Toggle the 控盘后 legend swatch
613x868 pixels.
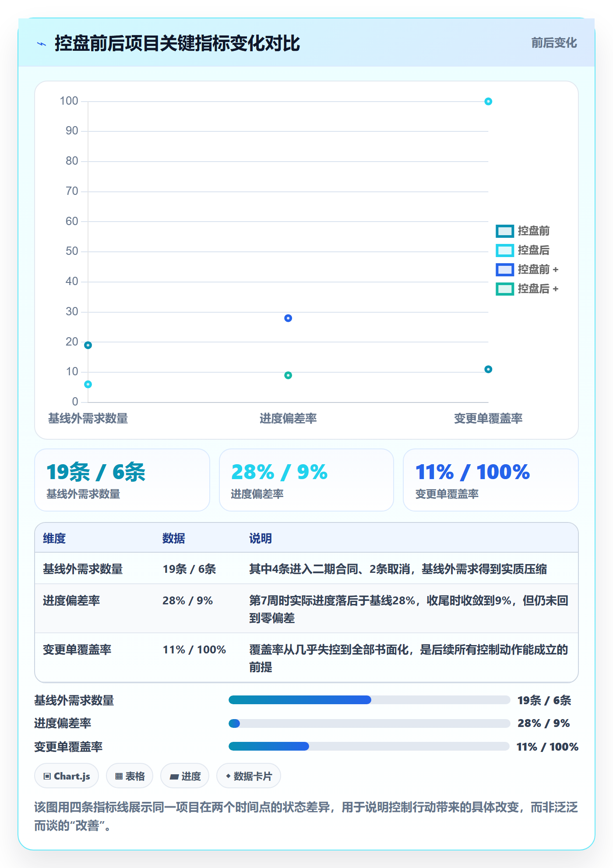(x=504, y=250)
